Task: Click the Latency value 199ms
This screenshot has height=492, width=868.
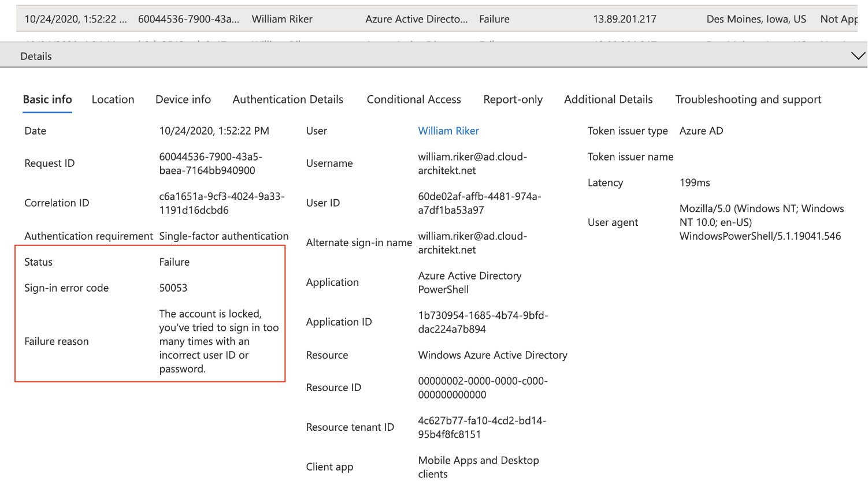Action: click(695, 182)
